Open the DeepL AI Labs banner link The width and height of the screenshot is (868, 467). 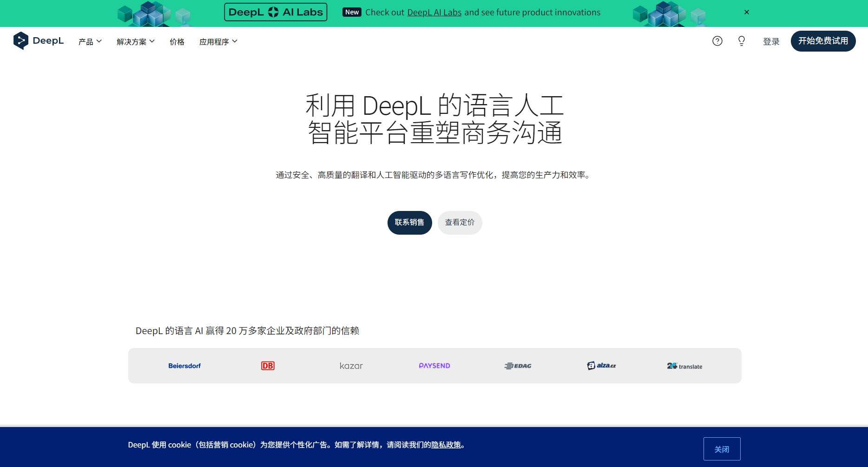pyautogui.click(x=434, y=13)
